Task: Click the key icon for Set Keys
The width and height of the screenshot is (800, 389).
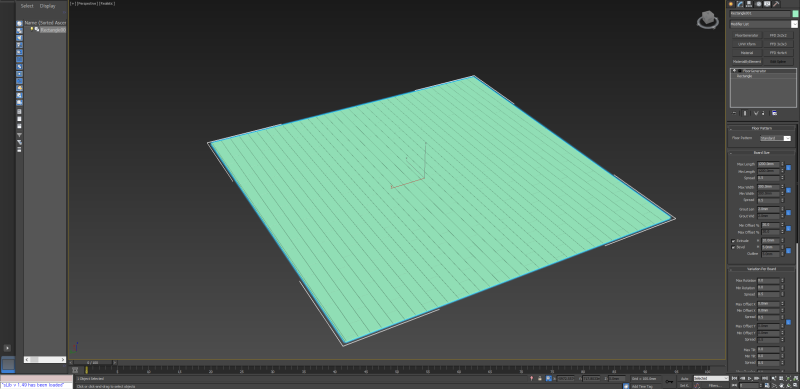Action: pyautogui.click(x=669, y=381)
